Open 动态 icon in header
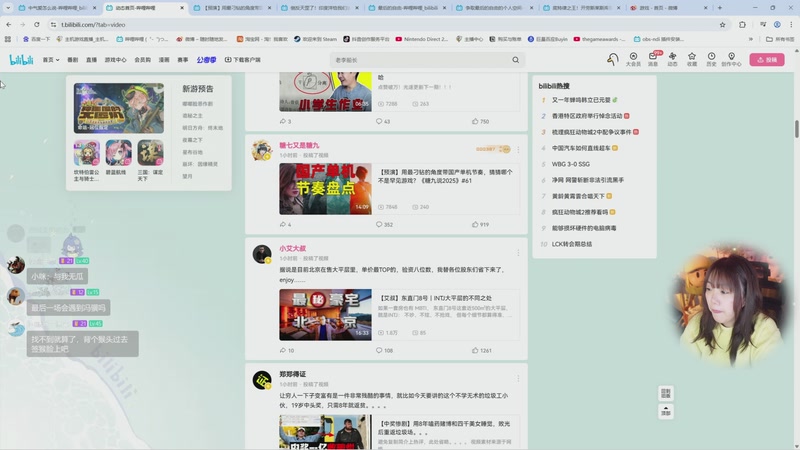 click(672, 59)
